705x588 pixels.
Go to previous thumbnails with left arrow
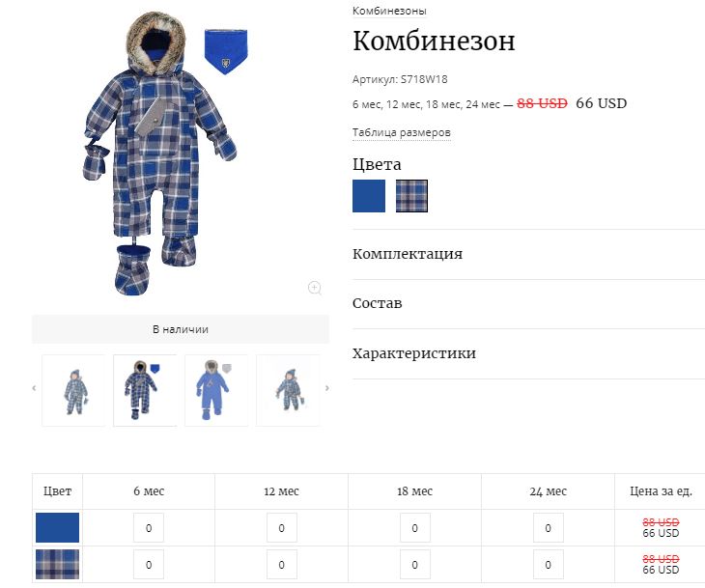click(34, 388)
